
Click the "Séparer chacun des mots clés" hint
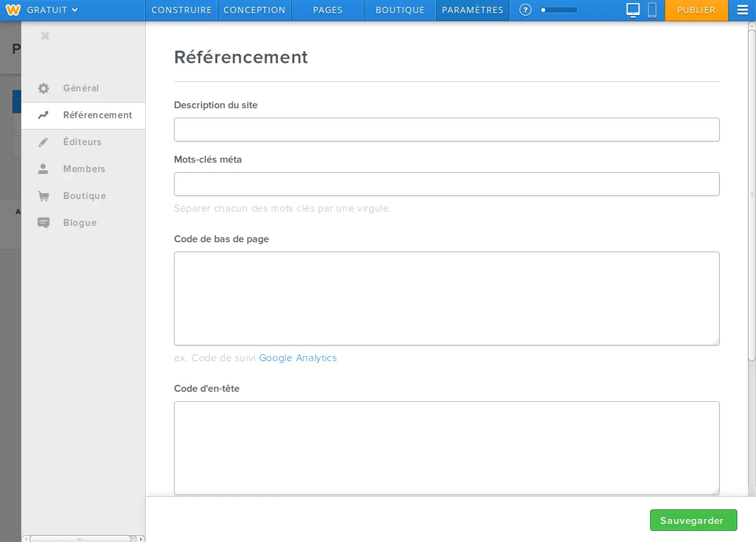tap(282, 208)
